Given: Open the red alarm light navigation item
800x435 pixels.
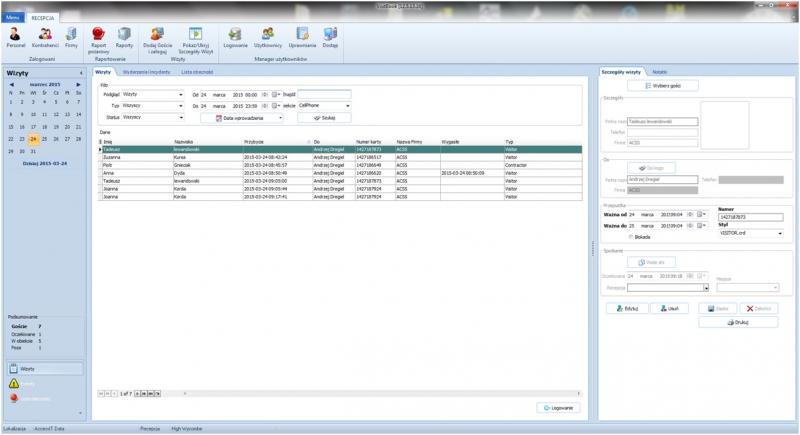Looking at the screenshot, I should (x=14, y=398).
